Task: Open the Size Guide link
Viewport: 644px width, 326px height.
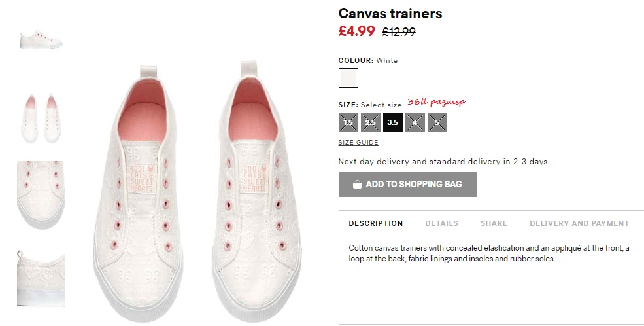Action: (x=358, y=143)
